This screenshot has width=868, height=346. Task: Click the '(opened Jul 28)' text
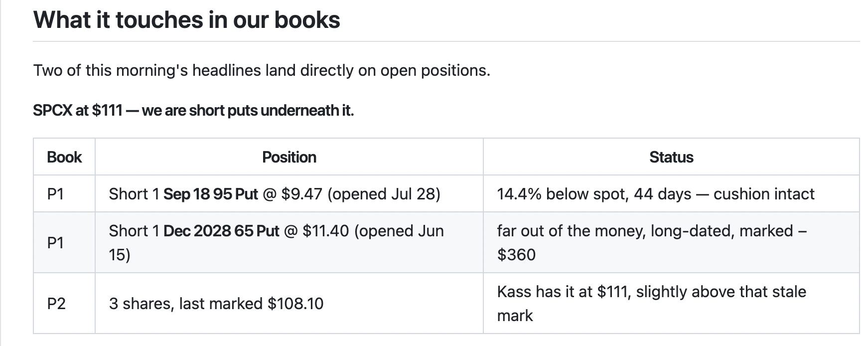tap(384, 194)
